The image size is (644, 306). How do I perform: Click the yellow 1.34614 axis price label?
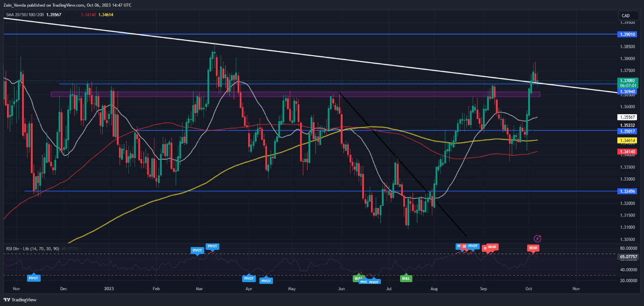(x=627, y=140)
